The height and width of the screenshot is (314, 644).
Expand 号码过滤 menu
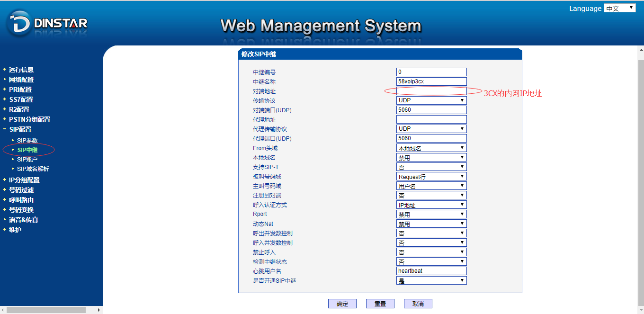click(x=21, y=190)
